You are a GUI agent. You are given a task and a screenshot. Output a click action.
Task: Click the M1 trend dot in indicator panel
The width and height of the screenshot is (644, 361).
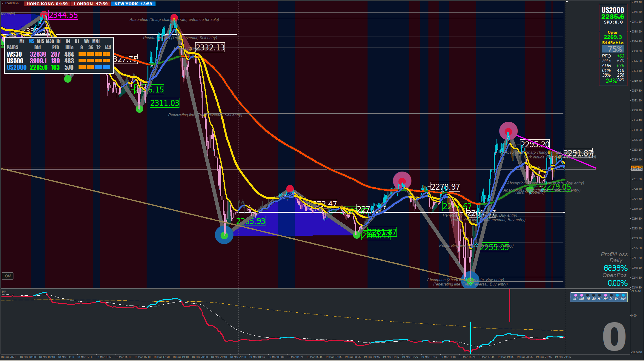tap(575, 295)
